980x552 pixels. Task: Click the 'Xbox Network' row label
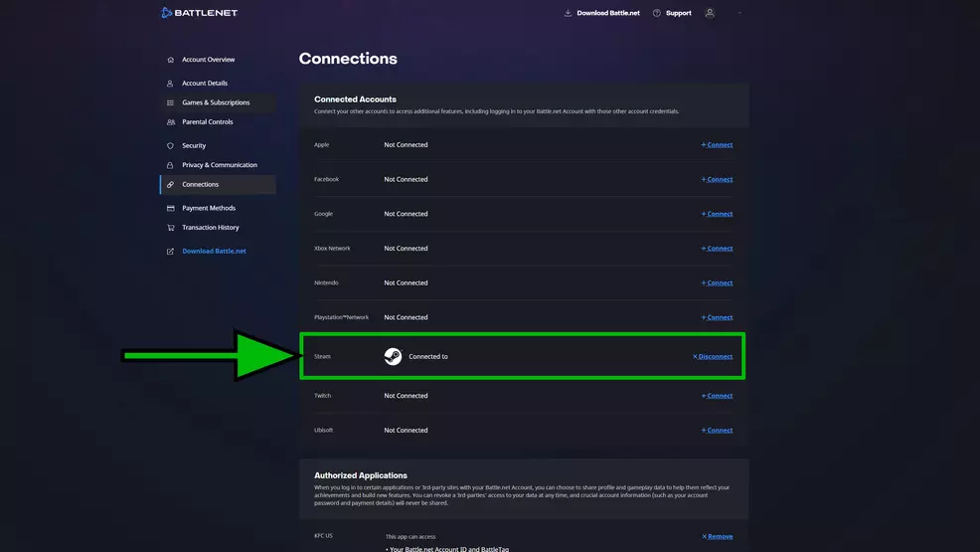click(332, 249)
